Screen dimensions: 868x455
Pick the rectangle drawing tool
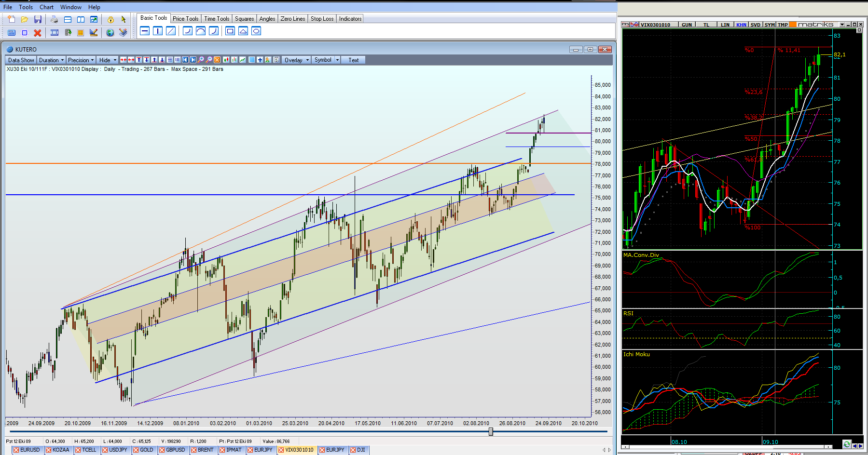[x=230, y=31]
